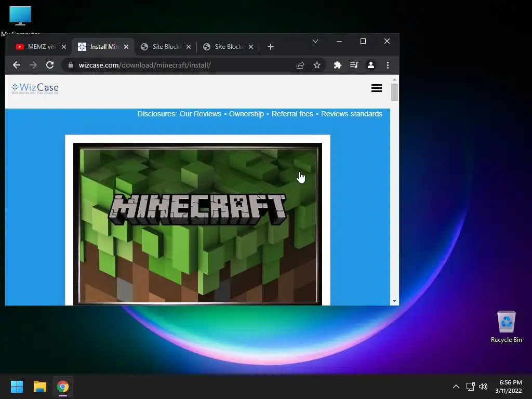Go back to the previous page
The width and height of the screenshot is (532, 399).
[x=17, y=65]
